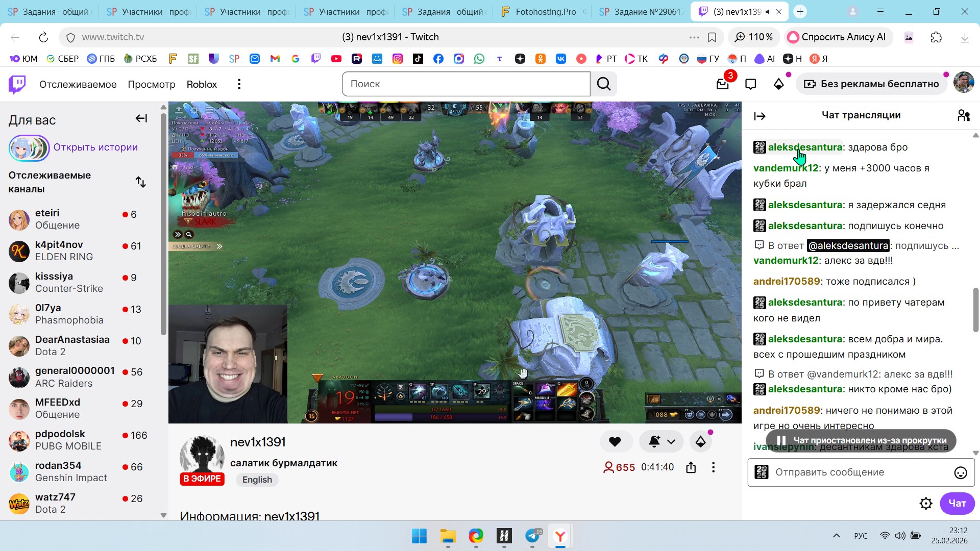This screenshot has height=551, width=980.
Task: Open the emote picker smiley icon
Action: coord(960,473)
